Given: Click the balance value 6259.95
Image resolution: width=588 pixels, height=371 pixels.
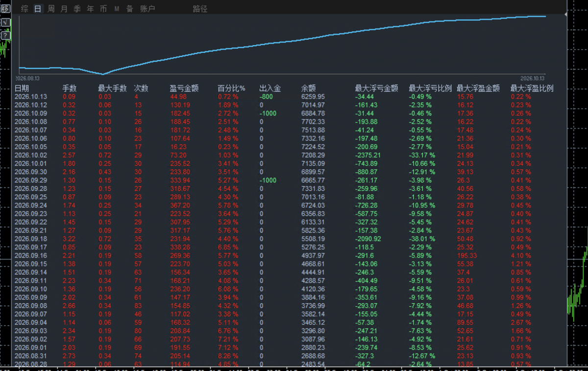Looking at the screenshot, I should pyautogui.click(x=313, y=97).
